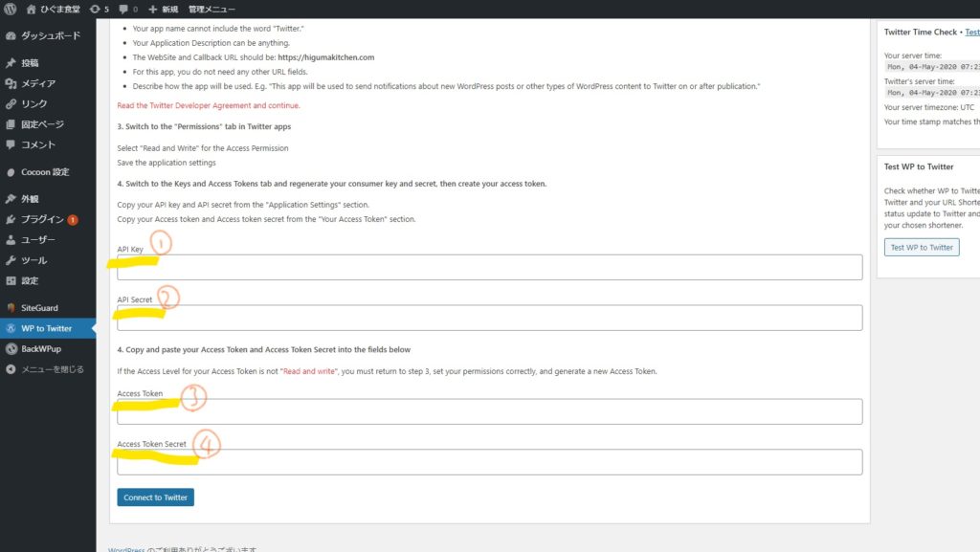Open the プラグイン menu item
The height and width of the screenshot is (552, 980).
[x=48, y=219]
